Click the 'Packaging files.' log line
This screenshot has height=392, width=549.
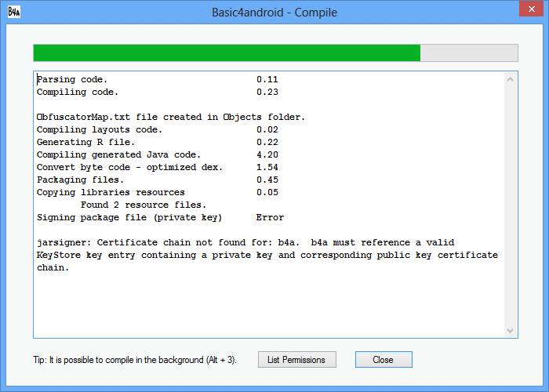click(x=158, y=180)
